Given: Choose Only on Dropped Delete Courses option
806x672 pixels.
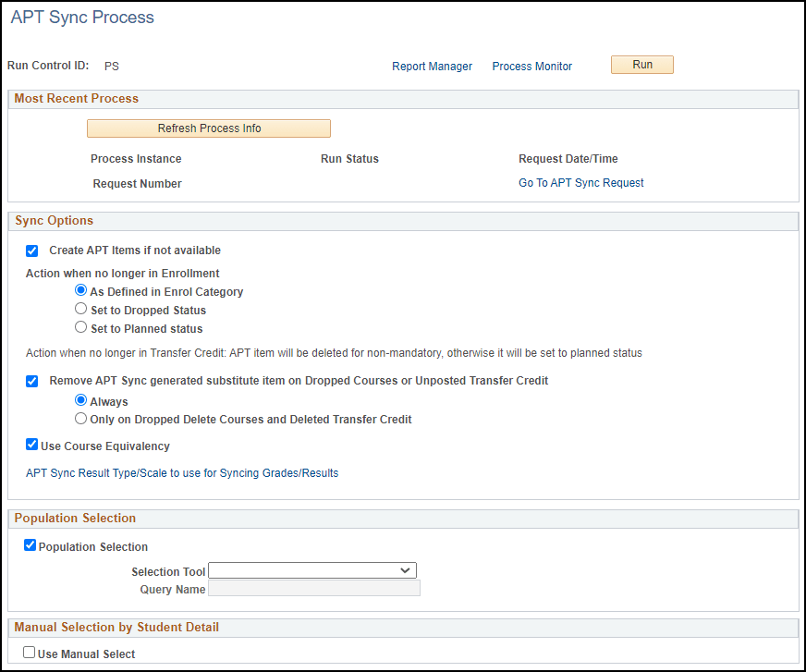Looking at the screenshot, I should point(80,419).
